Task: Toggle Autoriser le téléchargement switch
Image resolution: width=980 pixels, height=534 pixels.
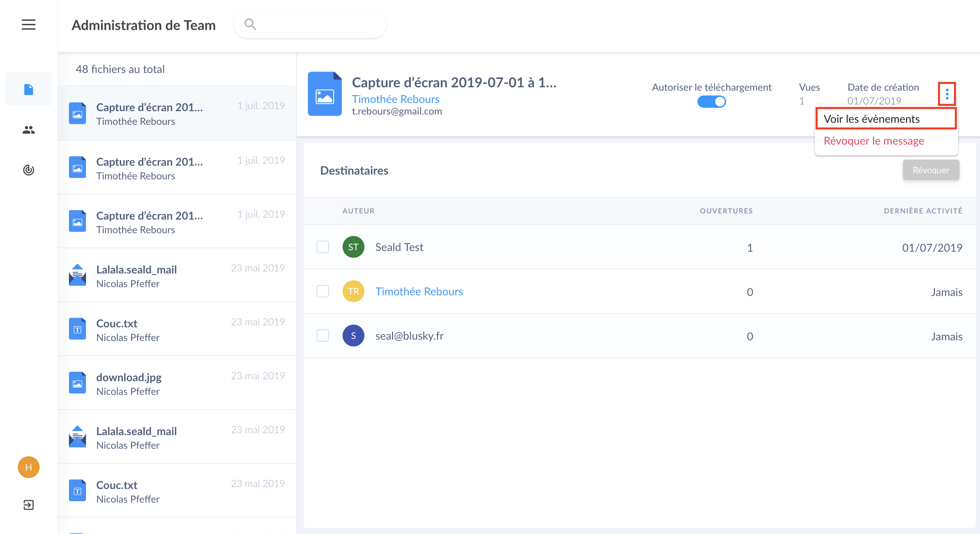Action: point(711,102)
